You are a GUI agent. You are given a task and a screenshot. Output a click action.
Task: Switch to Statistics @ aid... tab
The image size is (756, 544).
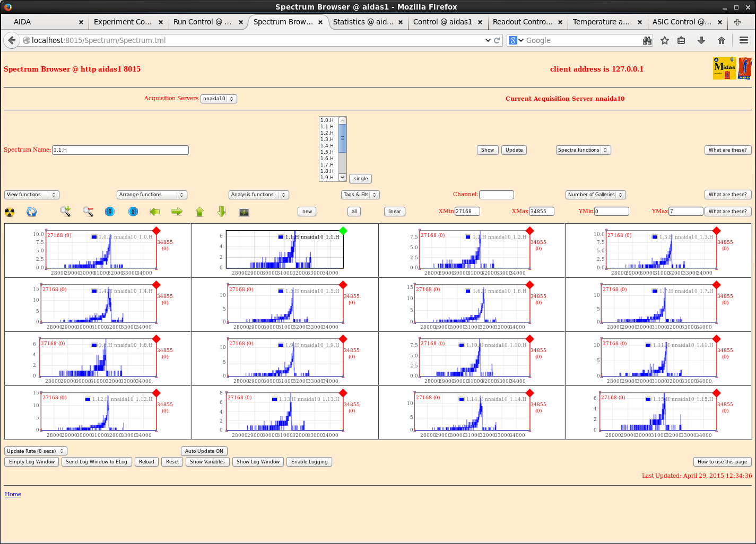[x=368, y=22]
